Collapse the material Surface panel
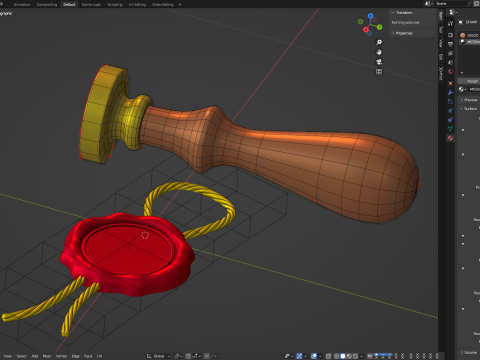 tap(470, 109)
